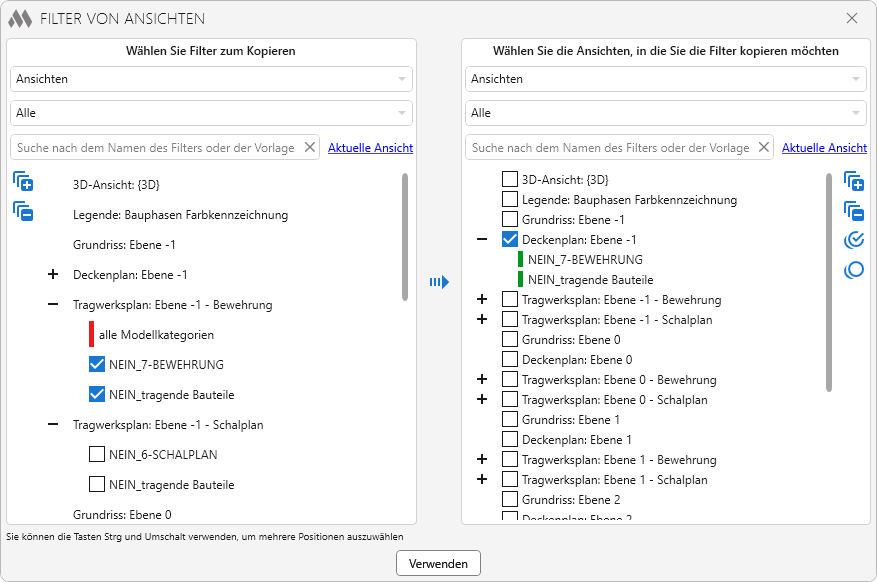Click the left Aktuelle Ansicht link
Image resolution: width=877 pixels, height=582 pixels.
coord(370,148)
